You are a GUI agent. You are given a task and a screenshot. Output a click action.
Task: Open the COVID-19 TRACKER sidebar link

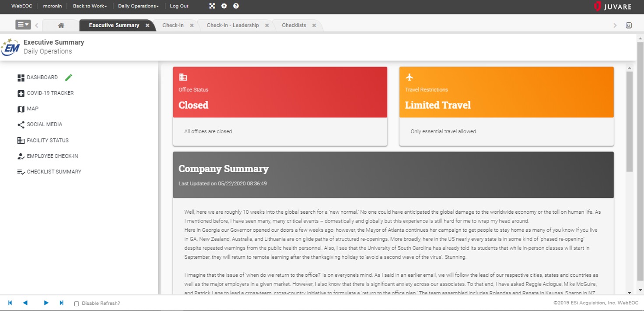pos(50,93)
